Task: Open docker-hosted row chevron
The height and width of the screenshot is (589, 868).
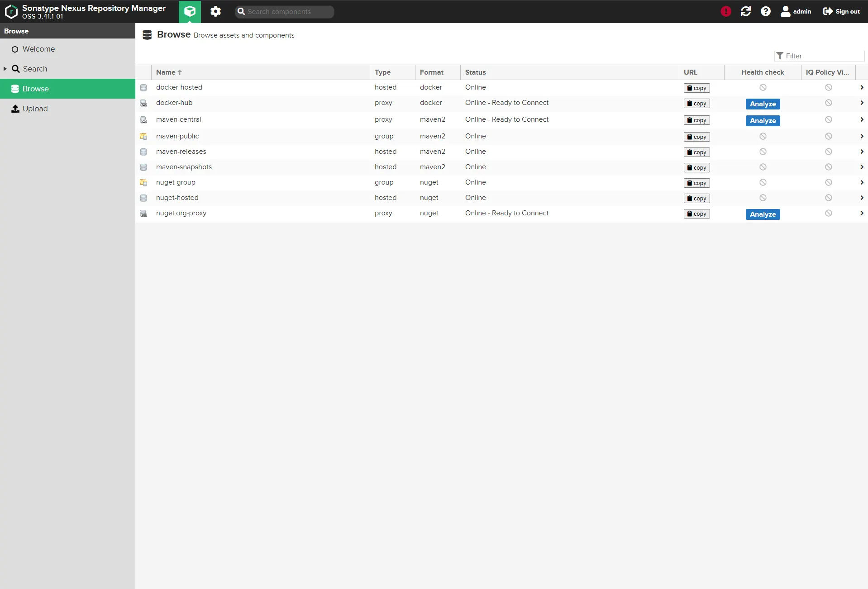Action: (862, 87)
